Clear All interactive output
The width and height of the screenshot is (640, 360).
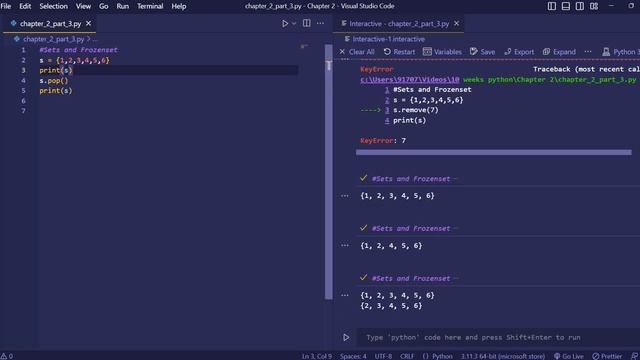(357, 52)
